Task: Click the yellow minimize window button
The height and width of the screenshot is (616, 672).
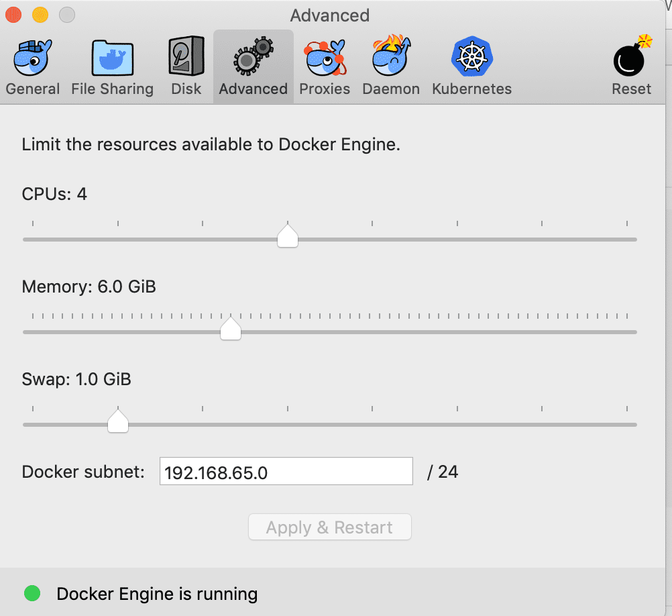Action: [x=40, y=15]
